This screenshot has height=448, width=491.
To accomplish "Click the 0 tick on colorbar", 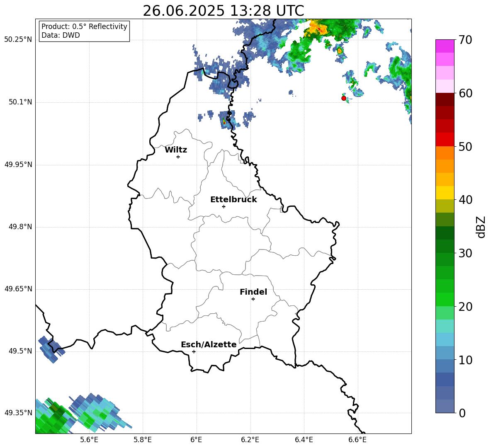I will pos(462,413).
